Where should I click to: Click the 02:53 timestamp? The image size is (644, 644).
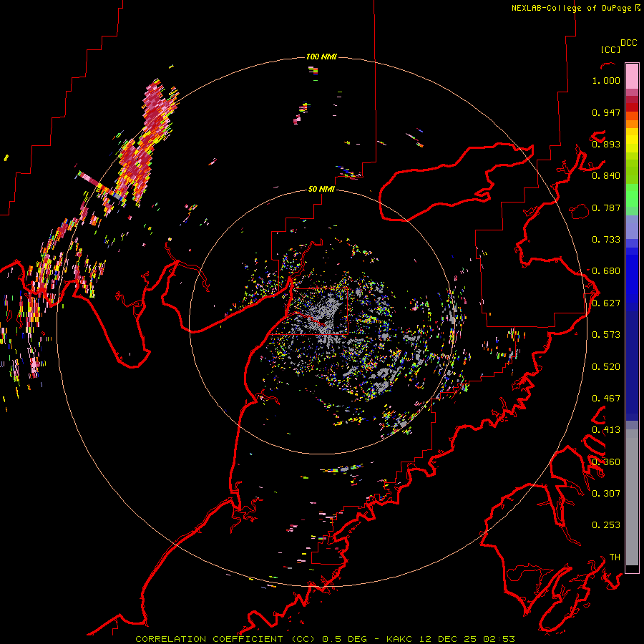point(499,639)
